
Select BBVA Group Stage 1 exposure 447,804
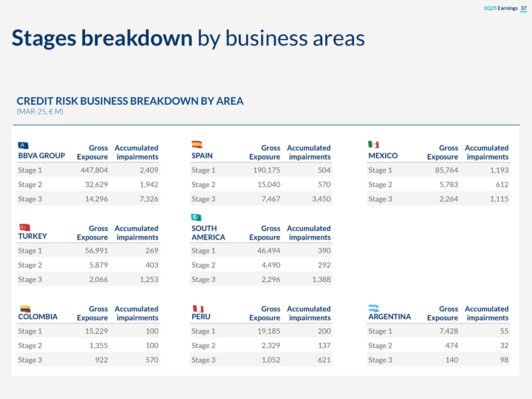94,170
